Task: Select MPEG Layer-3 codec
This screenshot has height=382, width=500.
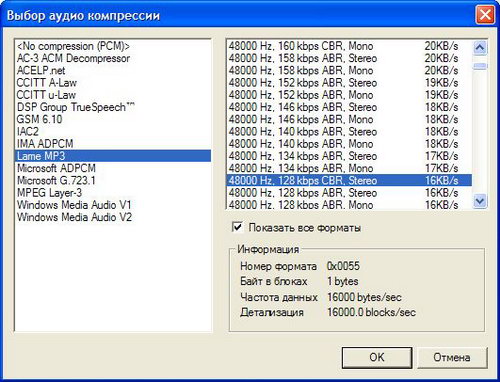Action: point(113,193)
